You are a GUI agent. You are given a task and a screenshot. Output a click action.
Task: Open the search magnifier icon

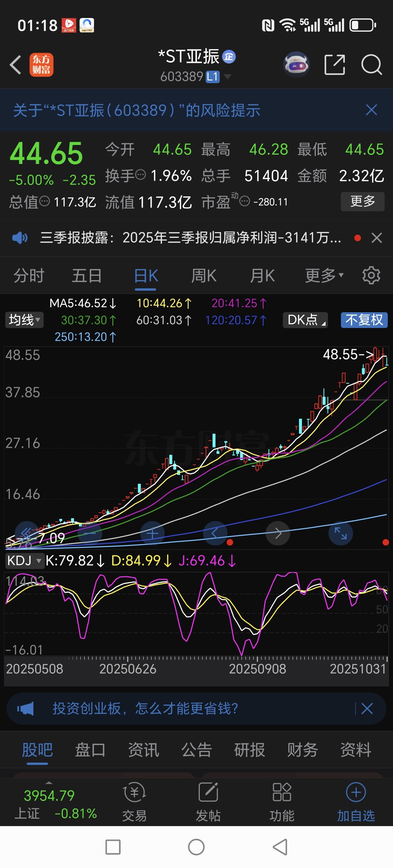[x=371, y=64]
